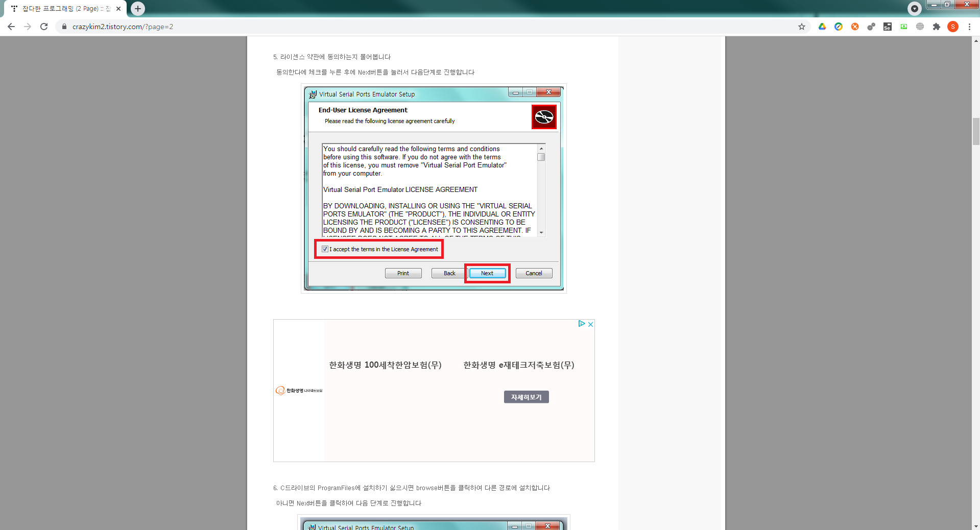Open the Chrome three-dot menu
Image resolution: width=980 pixels, height=530 pixels.
[x=969, y=27]
